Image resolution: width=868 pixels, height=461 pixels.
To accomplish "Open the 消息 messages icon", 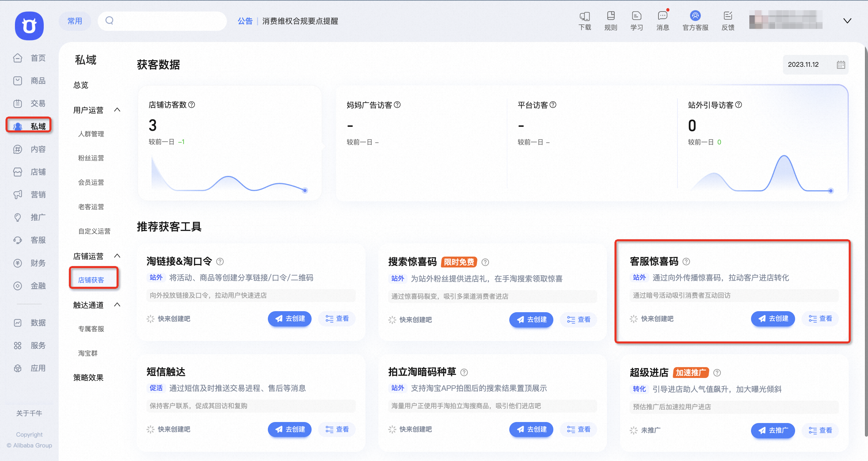I will (x=663, y=21).
